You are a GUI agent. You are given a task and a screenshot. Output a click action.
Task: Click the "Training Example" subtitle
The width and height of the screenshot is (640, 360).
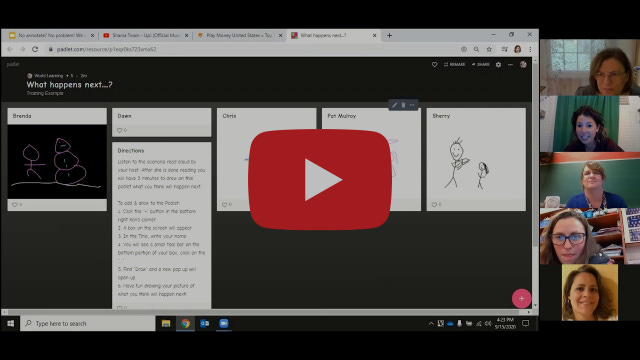coord(45,93)
